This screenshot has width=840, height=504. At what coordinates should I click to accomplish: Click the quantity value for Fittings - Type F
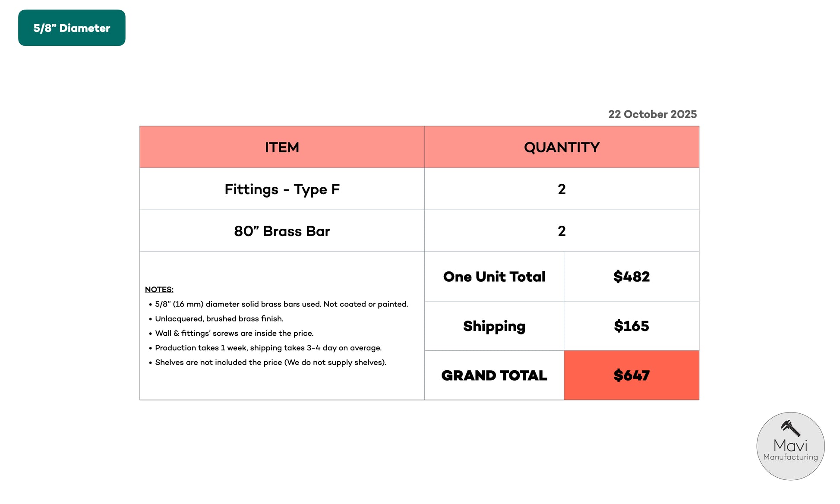point(562,189)
